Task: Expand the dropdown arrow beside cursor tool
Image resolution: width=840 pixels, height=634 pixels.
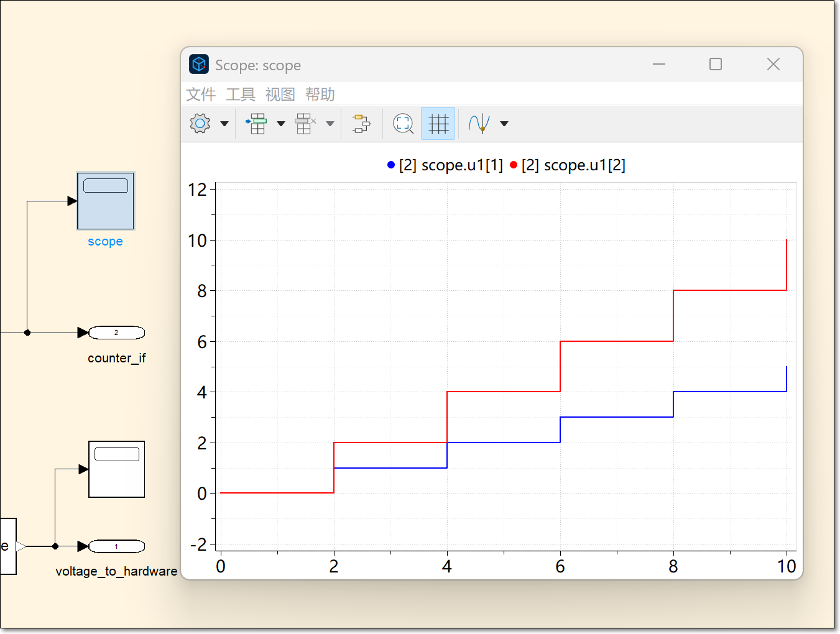Action: click(x=504, y=124)
